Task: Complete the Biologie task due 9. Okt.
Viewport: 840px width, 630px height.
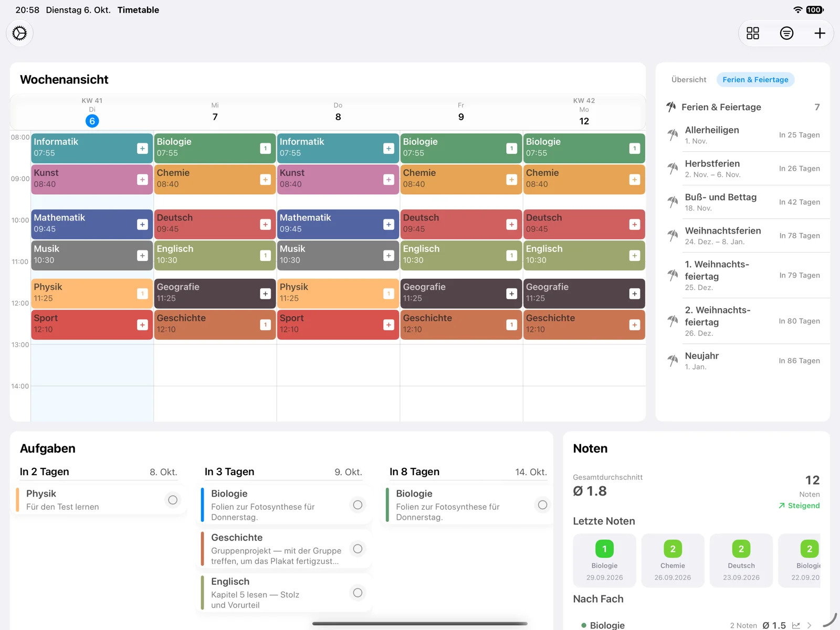Action: [x=358, y=505]
